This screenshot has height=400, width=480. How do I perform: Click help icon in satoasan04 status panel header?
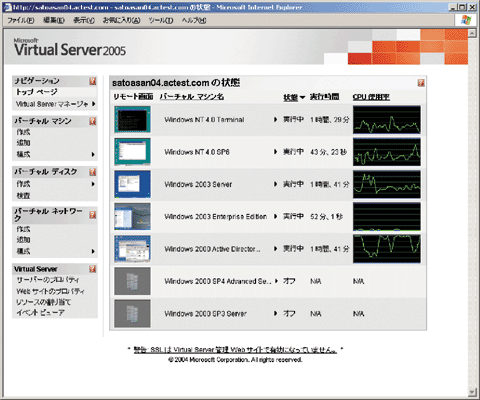[x=421, y=83]
